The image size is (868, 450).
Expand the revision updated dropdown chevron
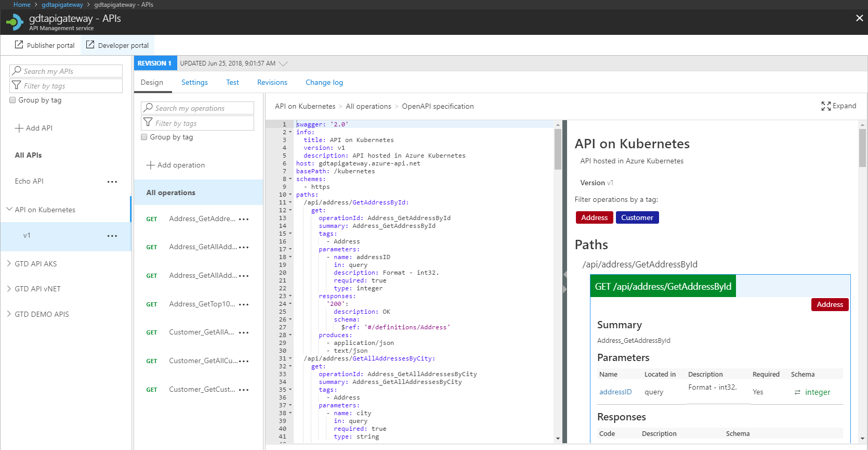click(283, 63)
